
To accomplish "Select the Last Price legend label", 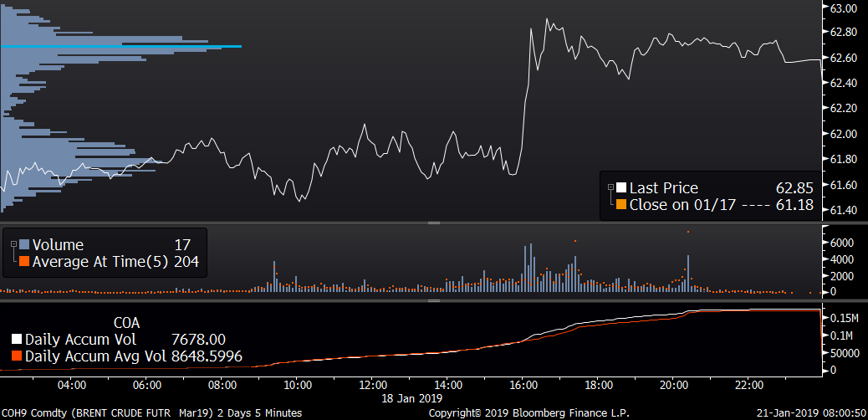I will coord(664,188).
